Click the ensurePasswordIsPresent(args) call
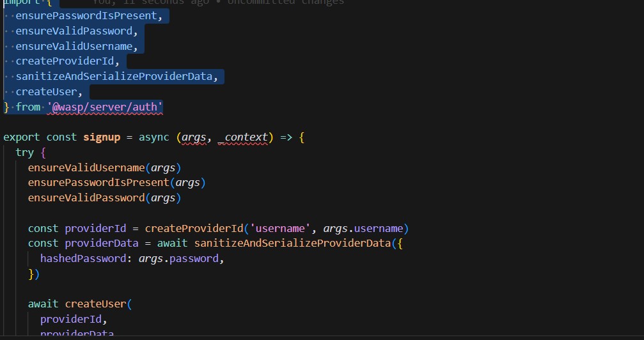Viewport: 644px width, 340px height. (116, 183)
